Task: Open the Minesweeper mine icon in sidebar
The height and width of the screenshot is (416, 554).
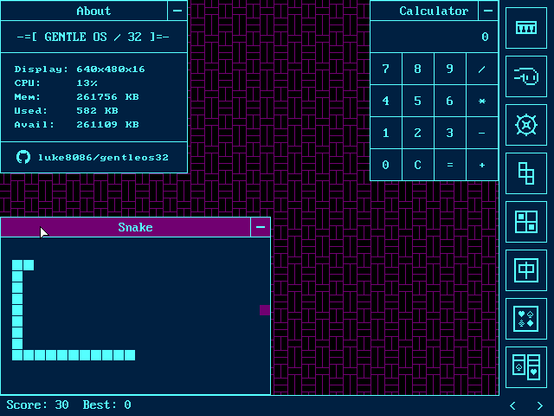Action: (x=526, y=125)
